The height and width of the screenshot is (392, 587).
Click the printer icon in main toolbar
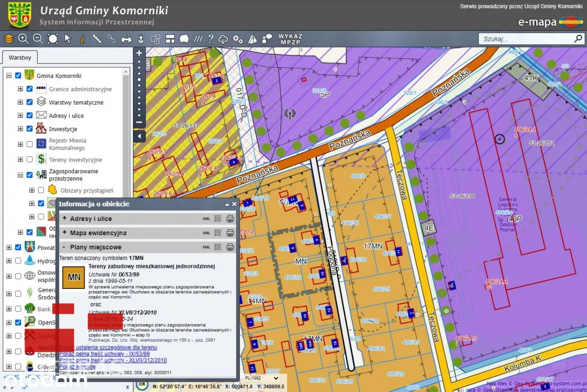point(126,39)
